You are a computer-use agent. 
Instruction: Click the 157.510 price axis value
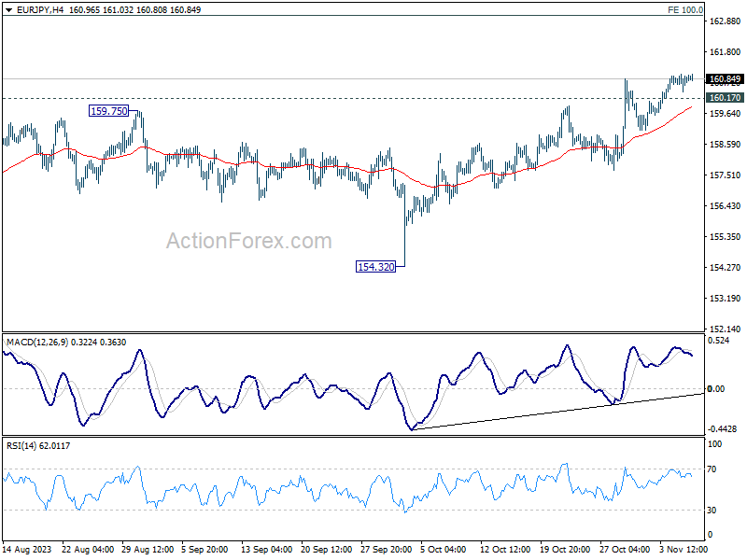click(x=726, y=175)
